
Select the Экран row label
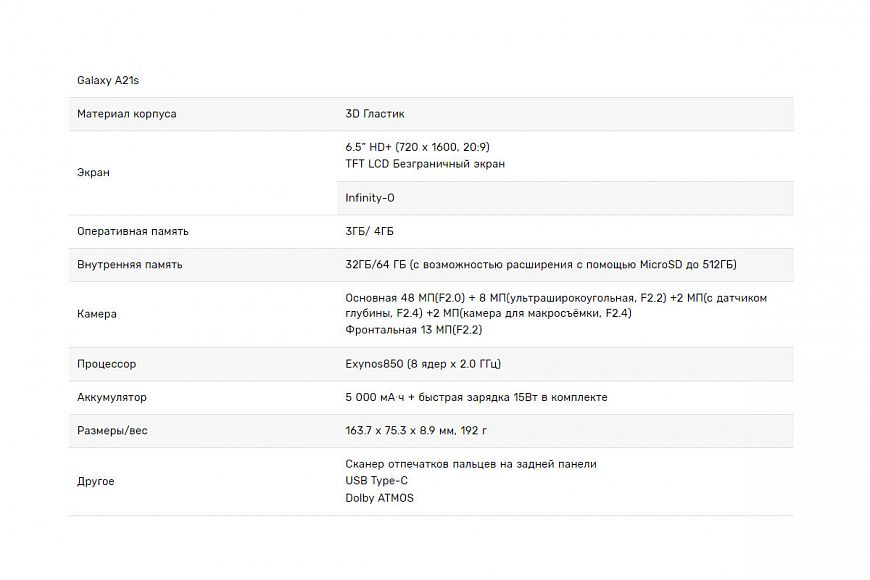[94, 172]
